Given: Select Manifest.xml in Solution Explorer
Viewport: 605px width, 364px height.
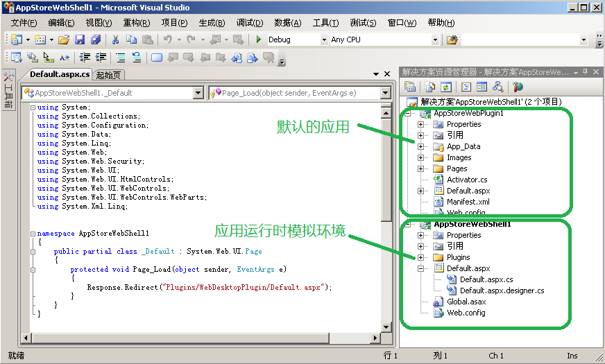Looking at the screenshot, I should point(468,202).
